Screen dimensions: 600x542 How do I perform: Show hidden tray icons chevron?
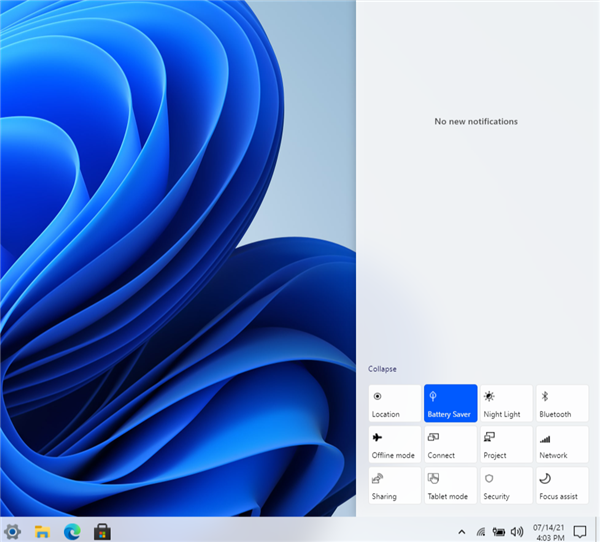[x=462, y=532]
